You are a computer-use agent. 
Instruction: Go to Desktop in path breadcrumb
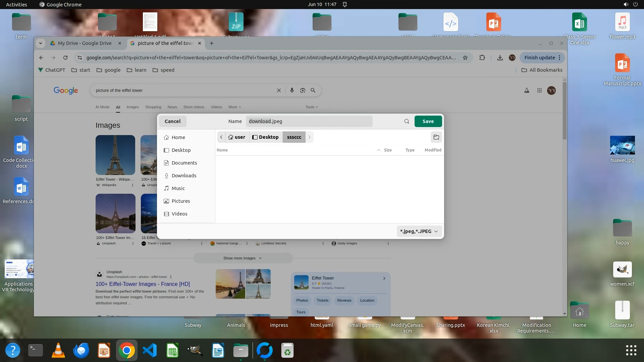[266, 137]
